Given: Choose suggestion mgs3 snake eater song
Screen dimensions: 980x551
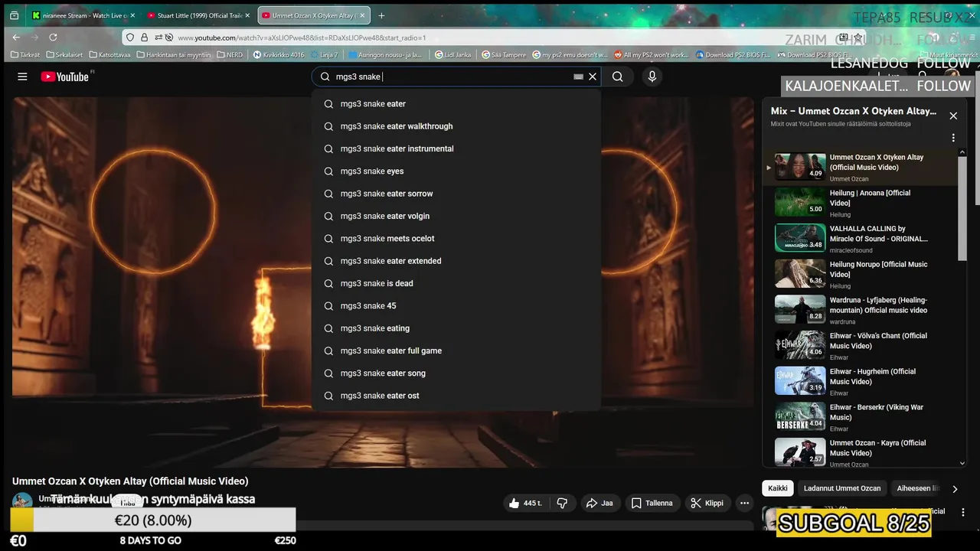Looking at the screenshot, I should [x=456, y=373].
